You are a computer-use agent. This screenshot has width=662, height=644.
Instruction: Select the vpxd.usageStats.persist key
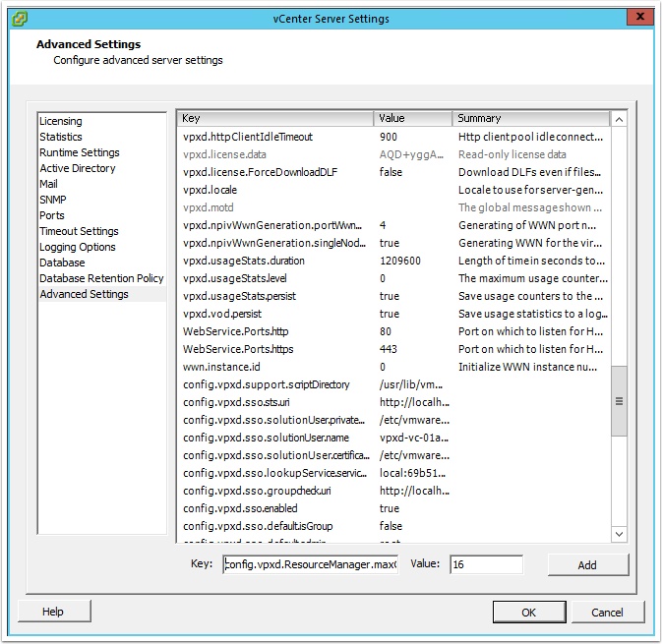pyautogui.click(x=239, y=296)
